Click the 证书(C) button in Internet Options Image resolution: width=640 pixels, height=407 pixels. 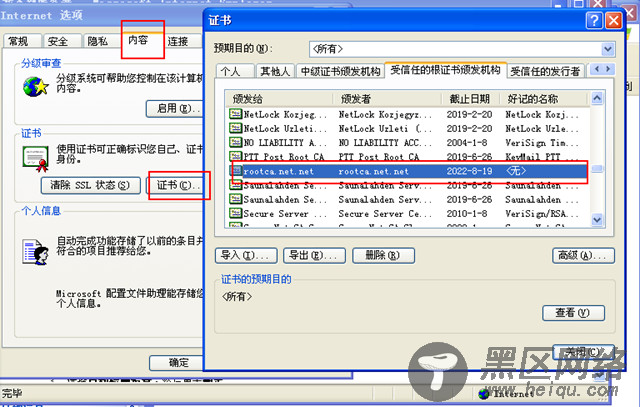pos(176,185)
